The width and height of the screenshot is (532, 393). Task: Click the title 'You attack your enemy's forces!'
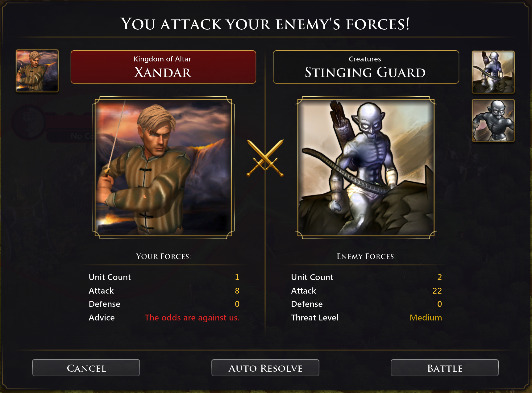tap(265, 24)
